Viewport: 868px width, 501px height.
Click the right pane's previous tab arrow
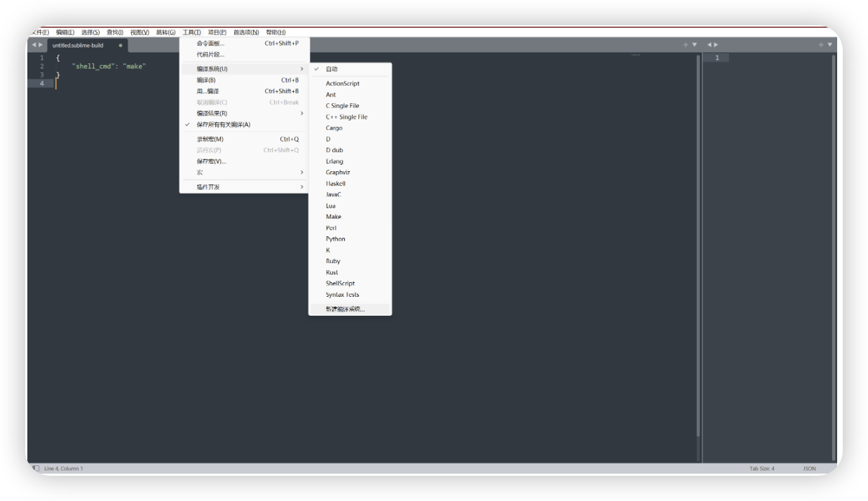click(x=710, y=45)
